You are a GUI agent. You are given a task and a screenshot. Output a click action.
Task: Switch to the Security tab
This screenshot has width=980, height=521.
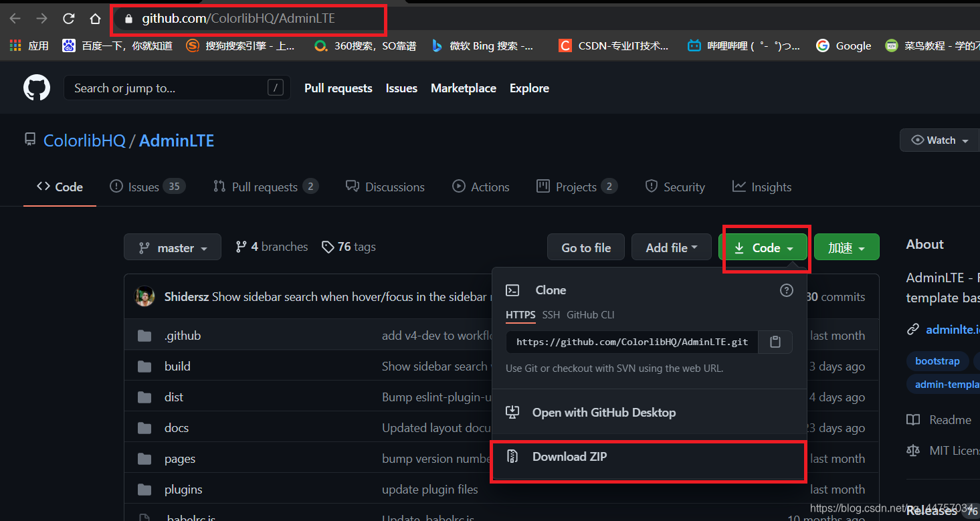(x=675, y=187)
